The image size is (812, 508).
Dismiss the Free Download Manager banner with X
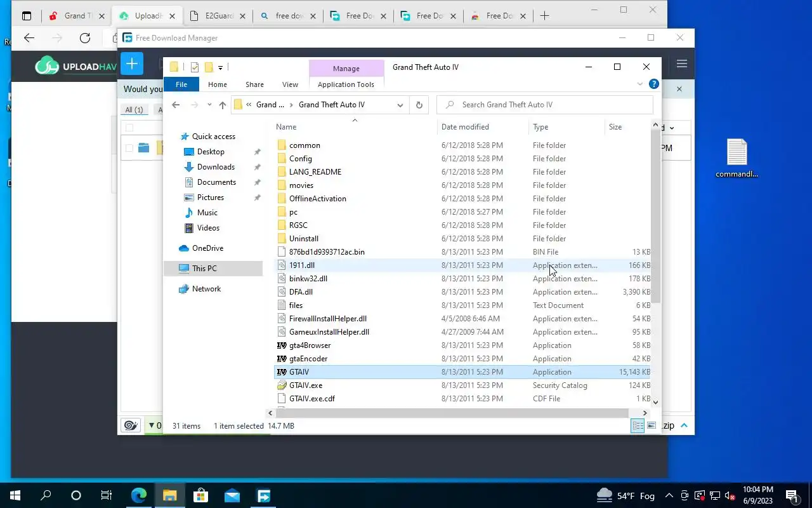[x=679, y=89]
